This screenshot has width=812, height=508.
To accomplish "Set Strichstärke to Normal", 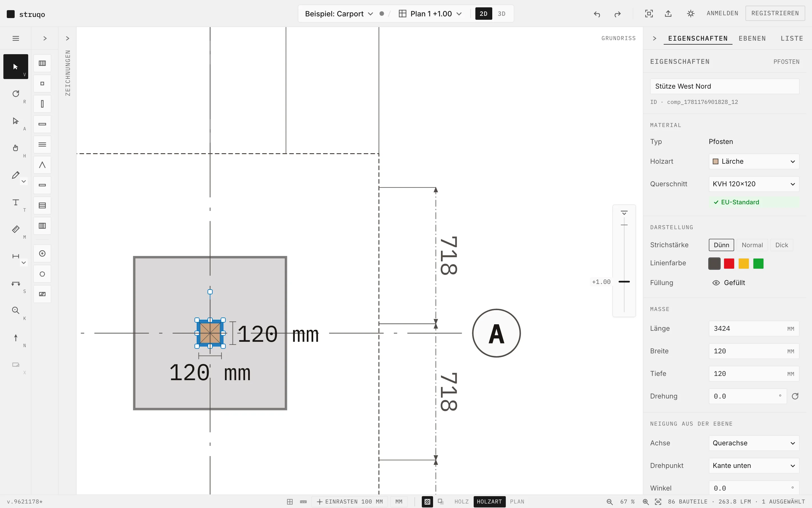I will click(x=752, y=245).
